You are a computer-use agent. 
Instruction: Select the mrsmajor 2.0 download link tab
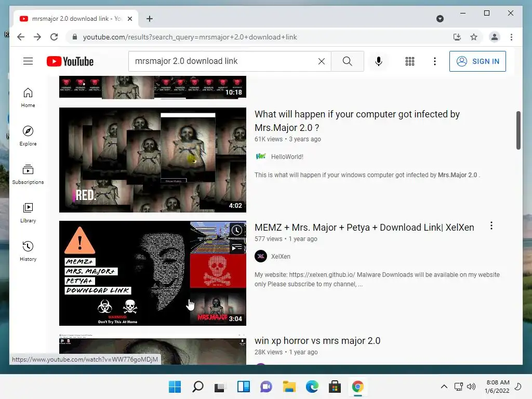coord(76,19)
